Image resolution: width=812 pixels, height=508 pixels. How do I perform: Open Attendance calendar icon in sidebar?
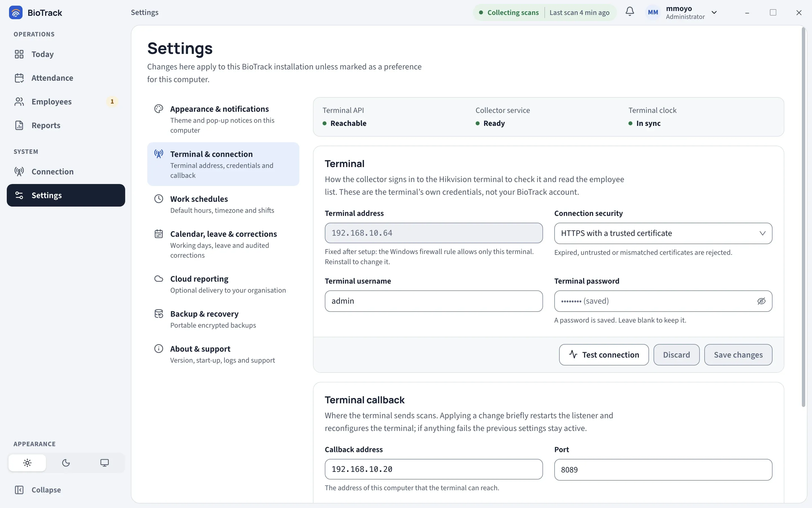pyautogui.click(x=19, y=78)
